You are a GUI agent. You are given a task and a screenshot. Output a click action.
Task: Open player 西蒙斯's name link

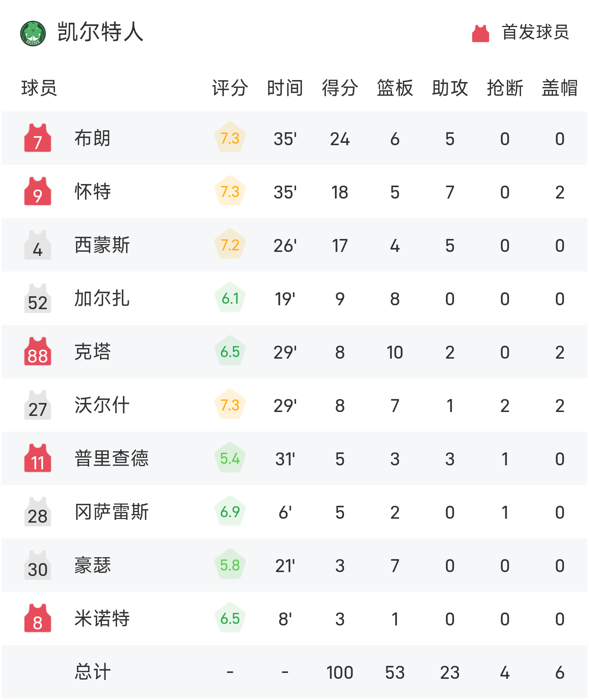pyautogui.click(x=102, y=245)
